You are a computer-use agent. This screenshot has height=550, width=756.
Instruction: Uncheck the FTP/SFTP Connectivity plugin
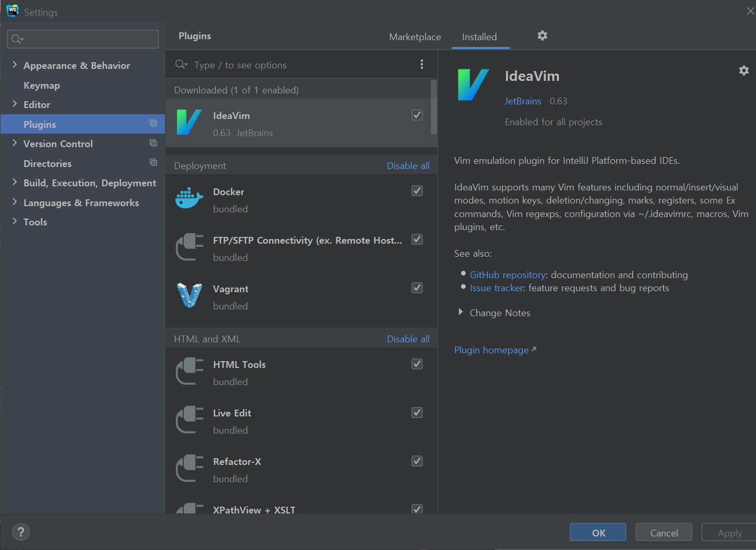coord(417,239)
